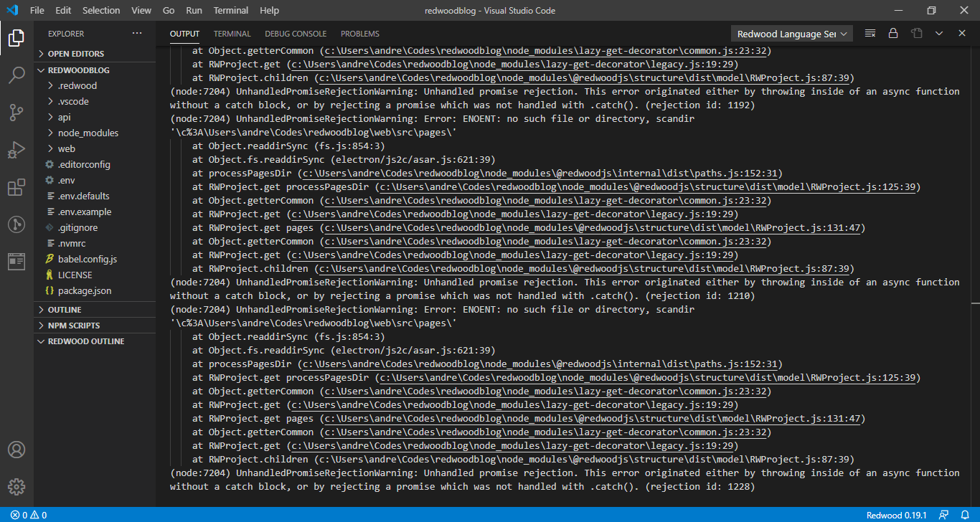Switch to the TERMINAL tab
980x522 pixels.
tap(232, 34)
